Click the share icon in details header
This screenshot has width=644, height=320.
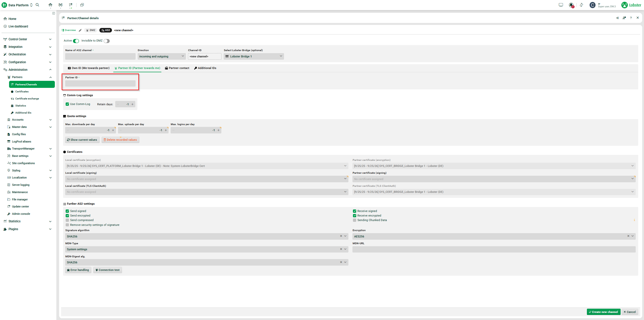617,18
